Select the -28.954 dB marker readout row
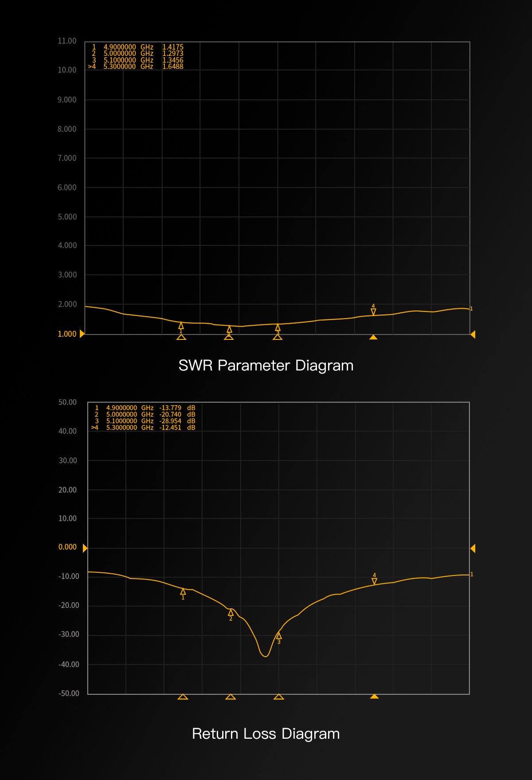Screen dimensions: 532x780 coord(143,421)
